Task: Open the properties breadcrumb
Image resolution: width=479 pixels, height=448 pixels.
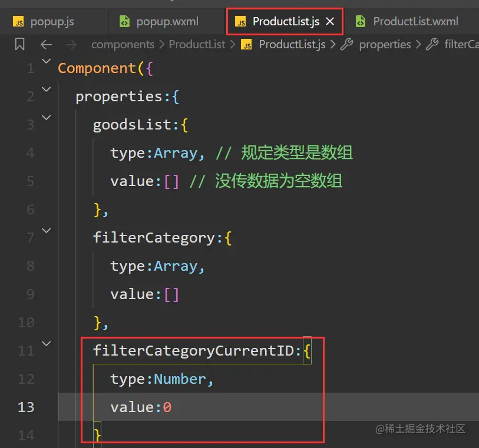Action: tap(385, 45)
